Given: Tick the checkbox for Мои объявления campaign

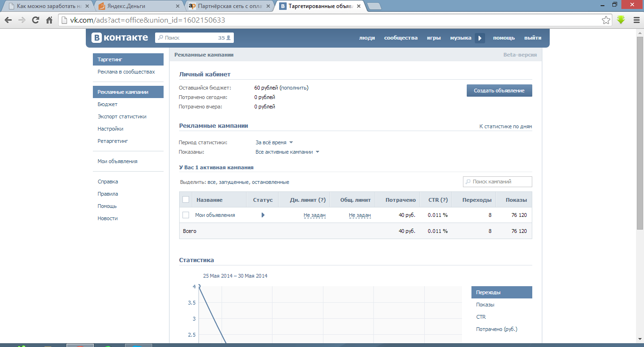Looking at the screenshot, I should click(186, 215).
